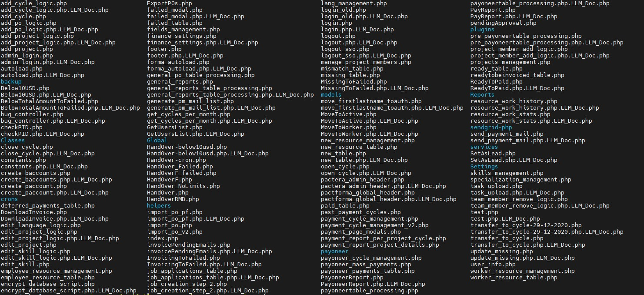This screenshot has width=644, height=295.
Task: Click the Reports directory name
Action: coord(483,95)
